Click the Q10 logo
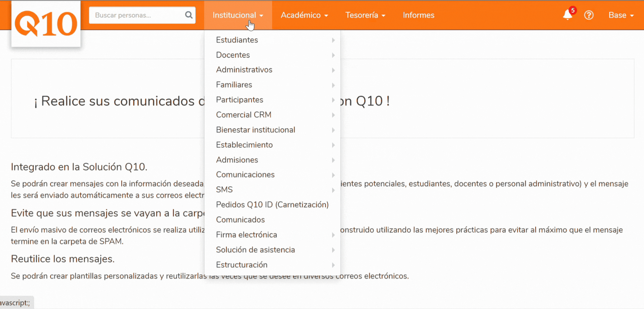This screenshot has height=309, width=644. tap(46, 24)
